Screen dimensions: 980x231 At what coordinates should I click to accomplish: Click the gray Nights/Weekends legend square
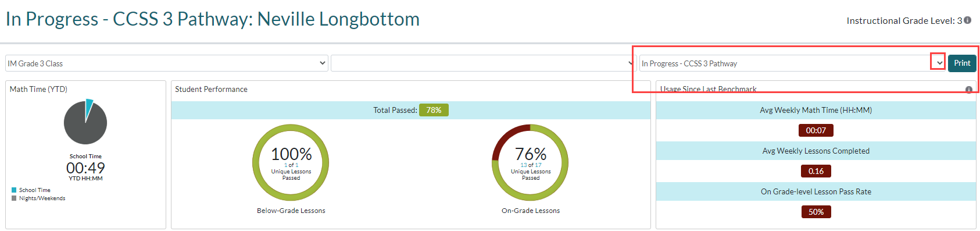pos(14,198)
